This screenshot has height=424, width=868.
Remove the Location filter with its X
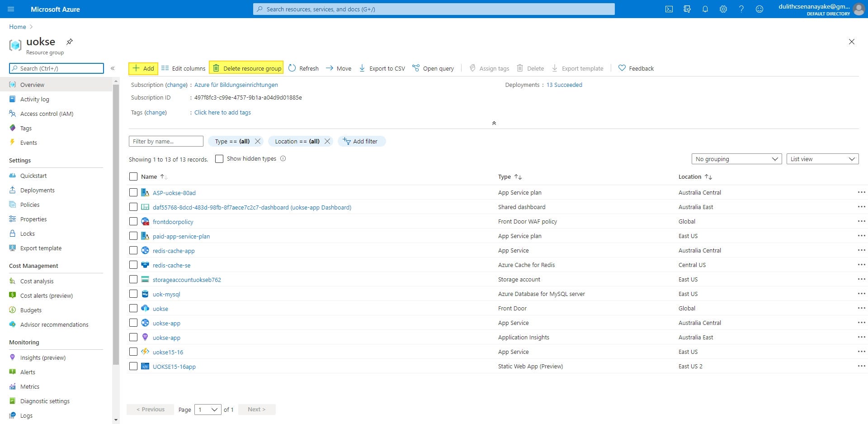(x=327, y=141)
